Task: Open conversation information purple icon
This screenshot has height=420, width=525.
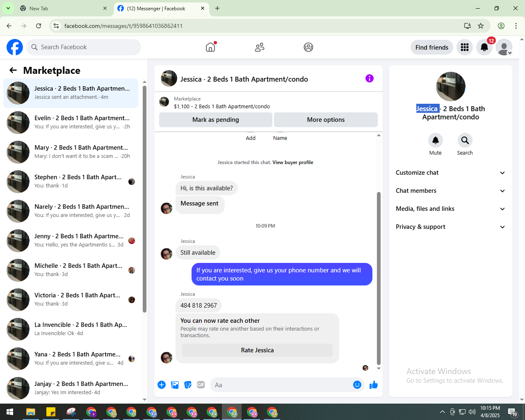Action: [370, 78]
